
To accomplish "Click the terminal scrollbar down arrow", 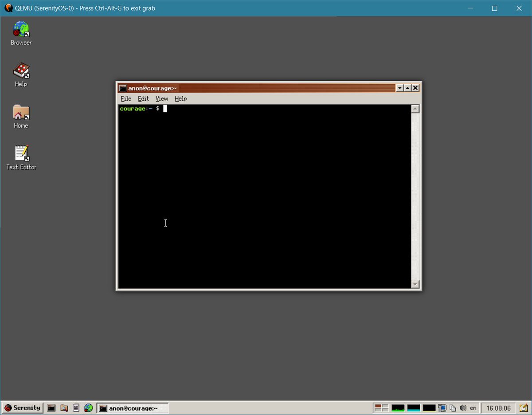I will [415, 284].
